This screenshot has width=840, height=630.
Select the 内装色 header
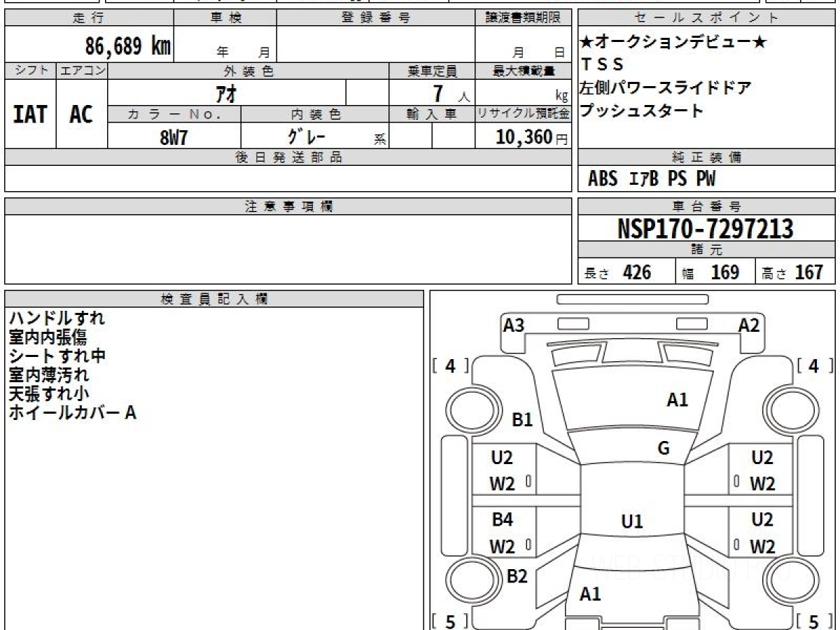[x=315, y=114]
